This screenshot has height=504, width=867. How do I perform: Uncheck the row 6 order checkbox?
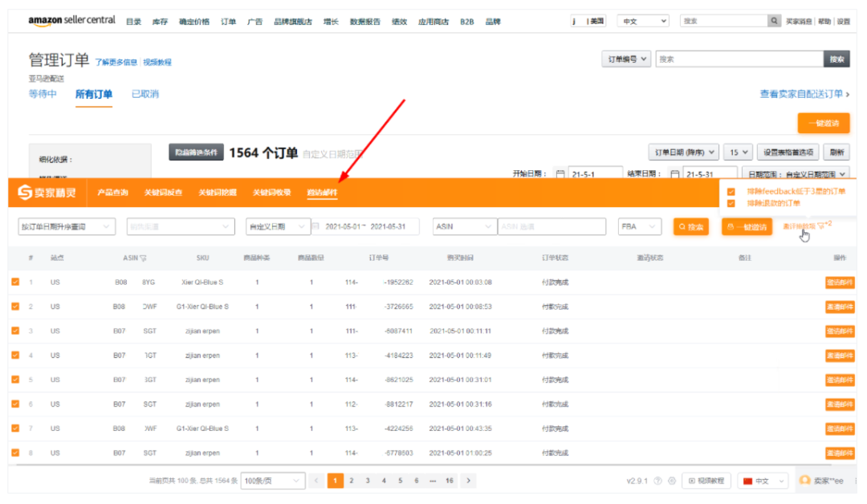15,404
